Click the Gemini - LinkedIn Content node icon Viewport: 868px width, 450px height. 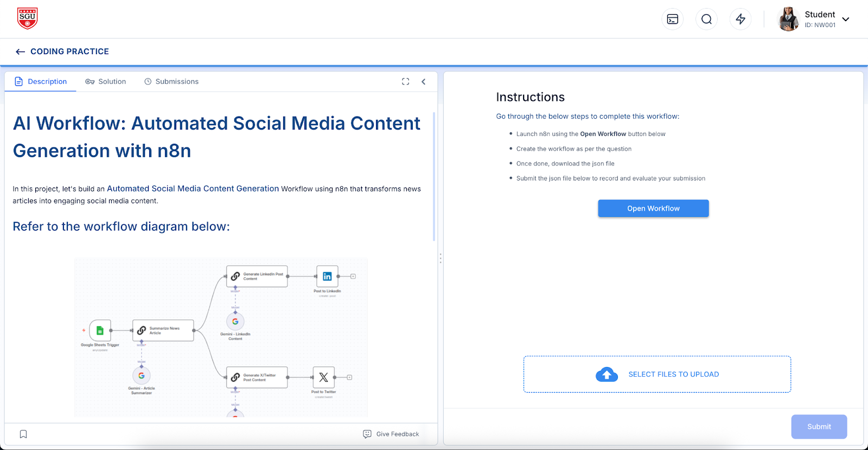tap(235, 322)
